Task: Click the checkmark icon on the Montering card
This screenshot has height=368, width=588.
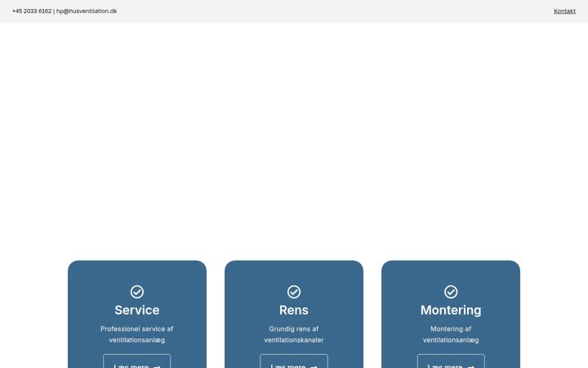Action: 451,292
